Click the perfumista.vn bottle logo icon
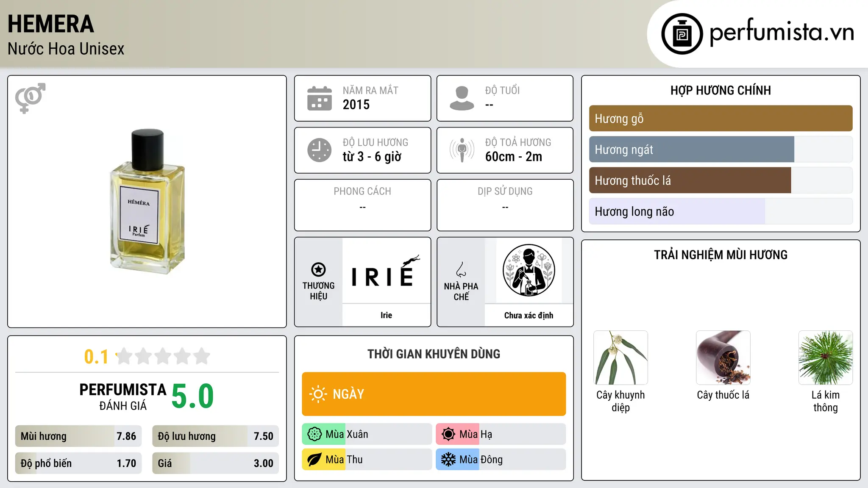 coord(682,34)
